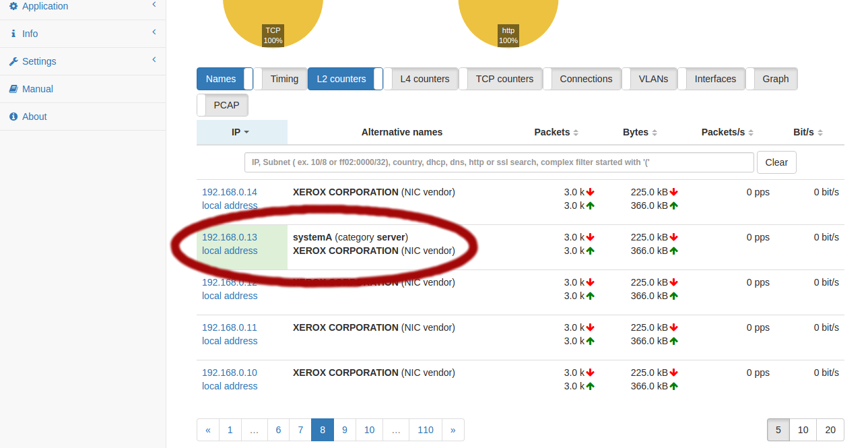Click 'XEROX CORPORATION' in the 192.168.0.10 row
This screenshot has width=868, height=448.
(x=345, y=373)
